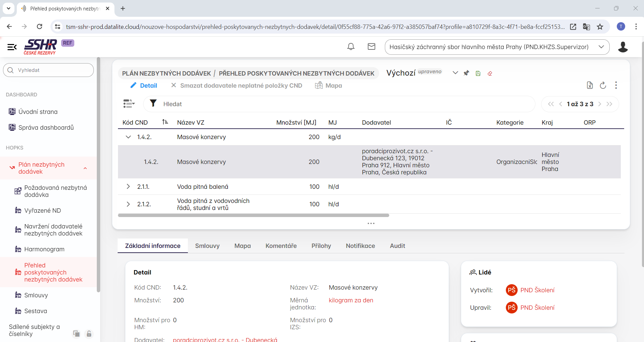Open the Audit tab

point(397,246)
